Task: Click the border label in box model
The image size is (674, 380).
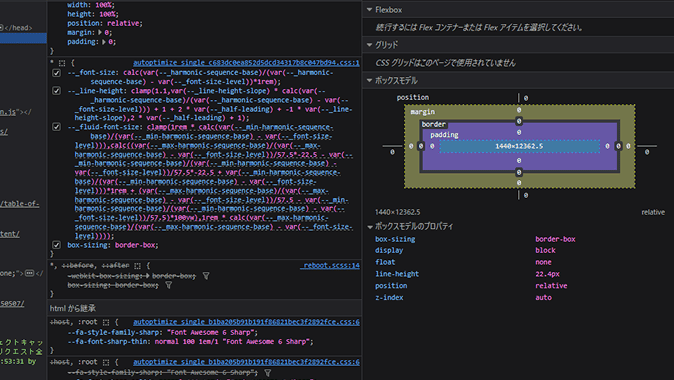Action: [433, 124]
